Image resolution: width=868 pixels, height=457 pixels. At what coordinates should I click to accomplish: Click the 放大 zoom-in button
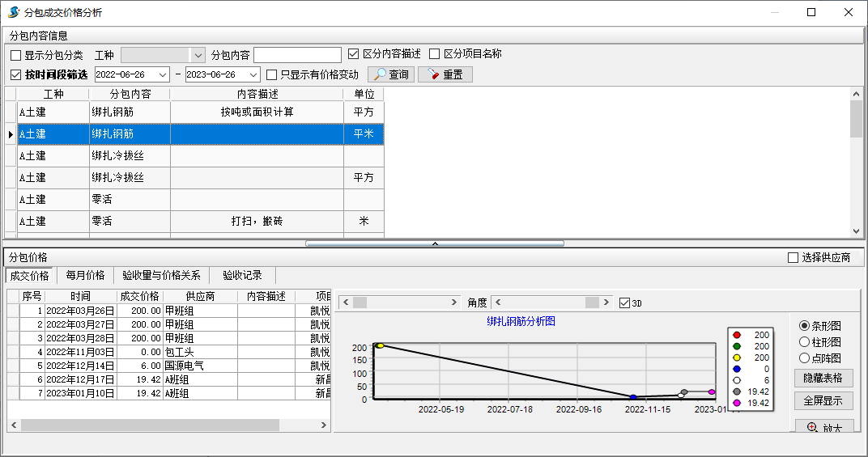(823, 427)
